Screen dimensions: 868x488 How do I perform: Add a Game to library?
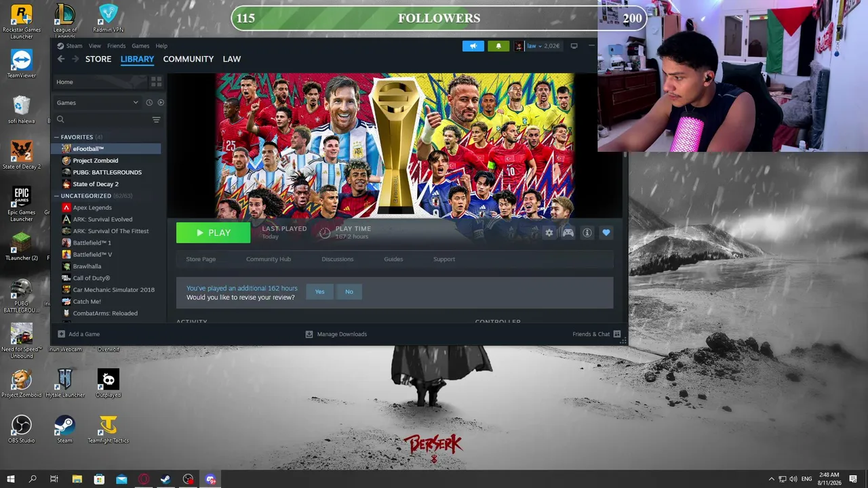[x=79, y=334]
